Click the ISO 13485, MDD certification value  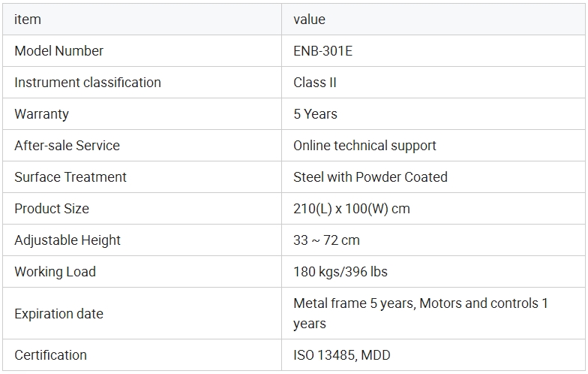tap(341, 355)
